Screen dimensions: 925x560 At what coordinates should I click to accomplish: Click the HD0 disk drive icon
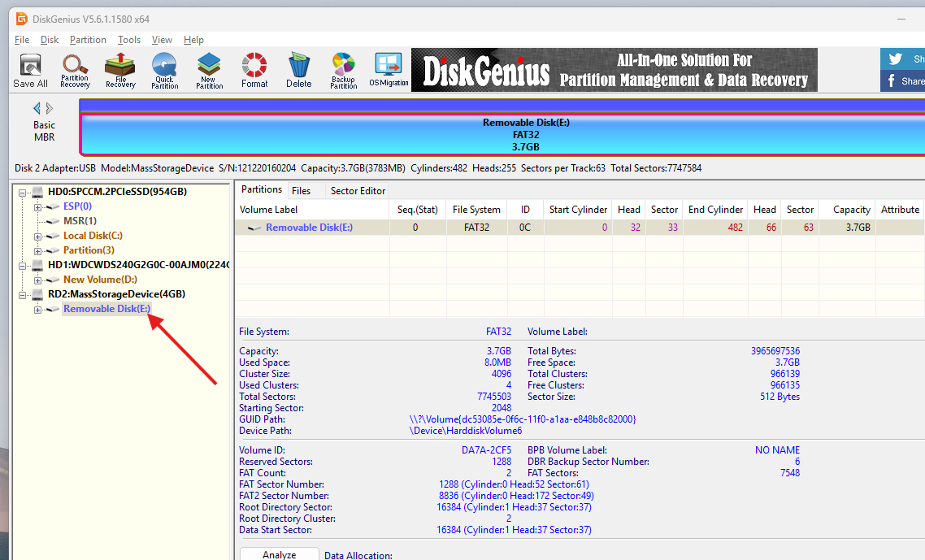37,192
